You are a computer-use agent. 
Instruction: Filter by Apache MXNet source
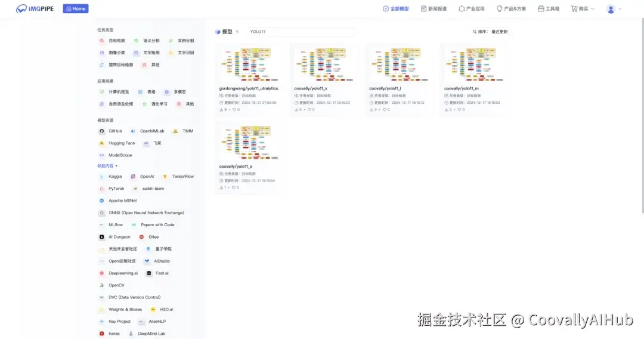click(118, 201)
